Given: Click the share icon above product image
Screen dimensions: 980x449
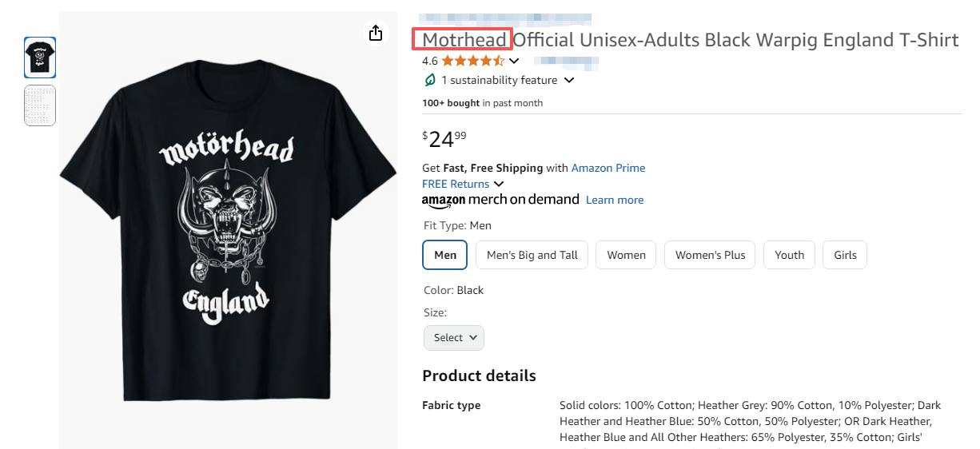Looking at the screenshot, I should pos(376,33).
